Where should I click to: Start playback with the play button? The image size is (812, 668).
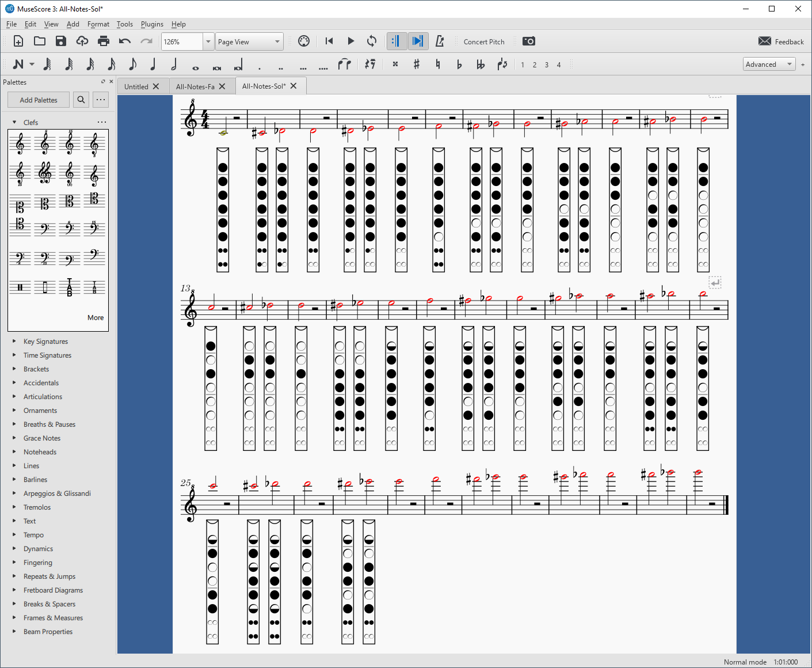point(350,41)
